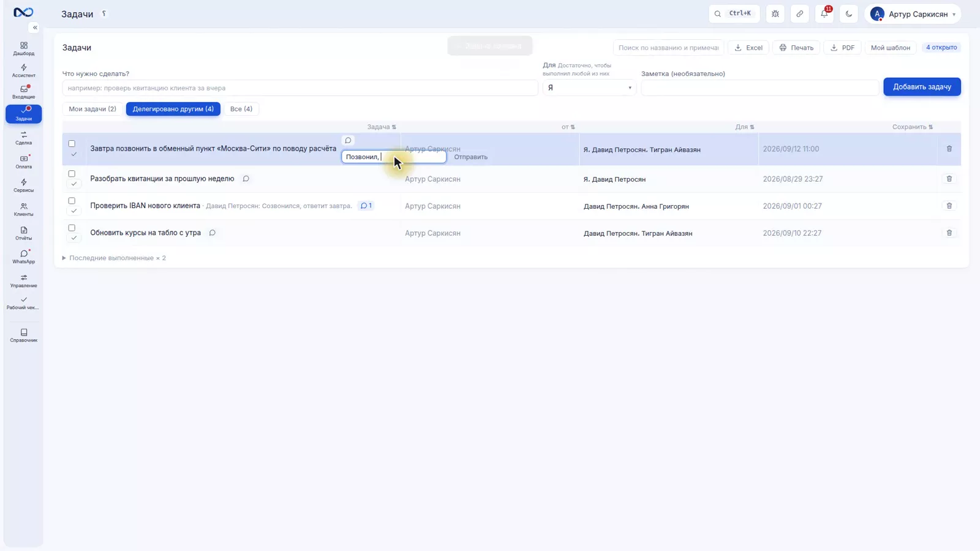Collapse the sidebar with double-chevron icon

click(35, 28)
